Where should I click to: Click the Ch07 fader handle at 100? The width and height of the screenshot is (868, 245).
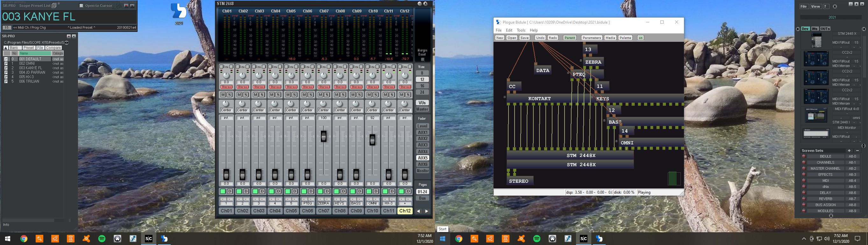click(x=324, y=136)
